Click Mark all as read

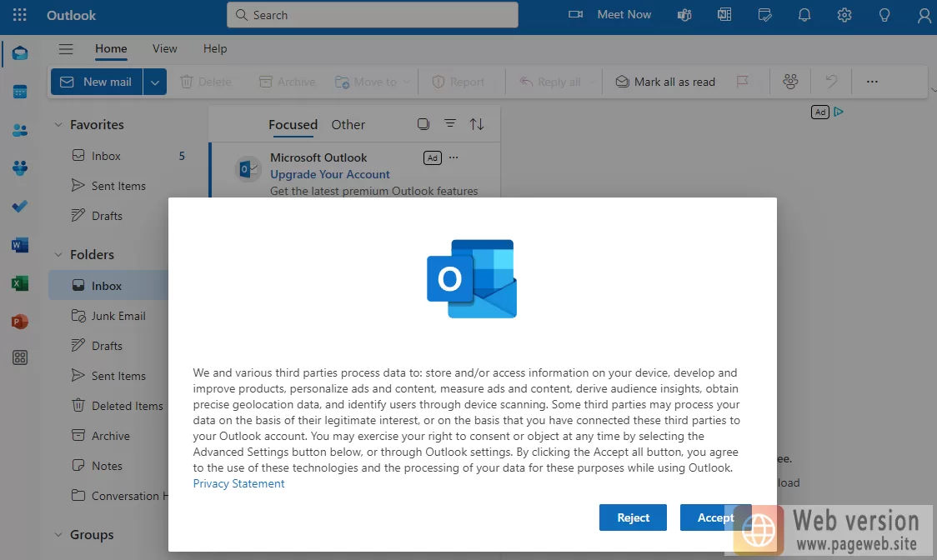pyautogui.click(x=665, y=82)
